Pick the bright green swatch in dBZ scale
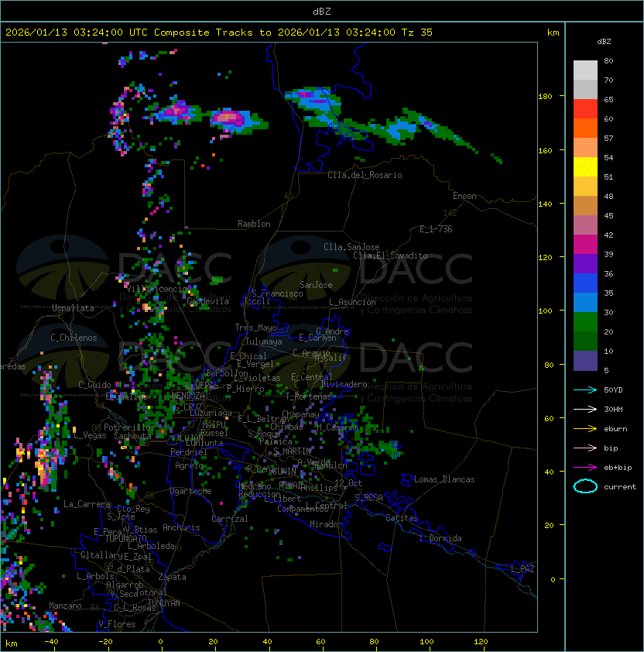 pos(585,322)
